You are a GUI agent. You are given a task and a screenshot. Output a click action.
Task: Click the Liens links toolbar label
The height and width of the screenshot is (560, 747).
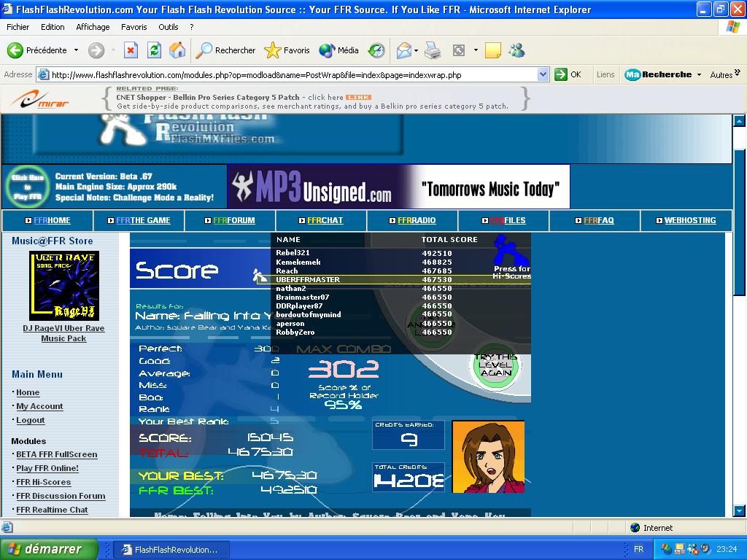(x=605, y=75)
